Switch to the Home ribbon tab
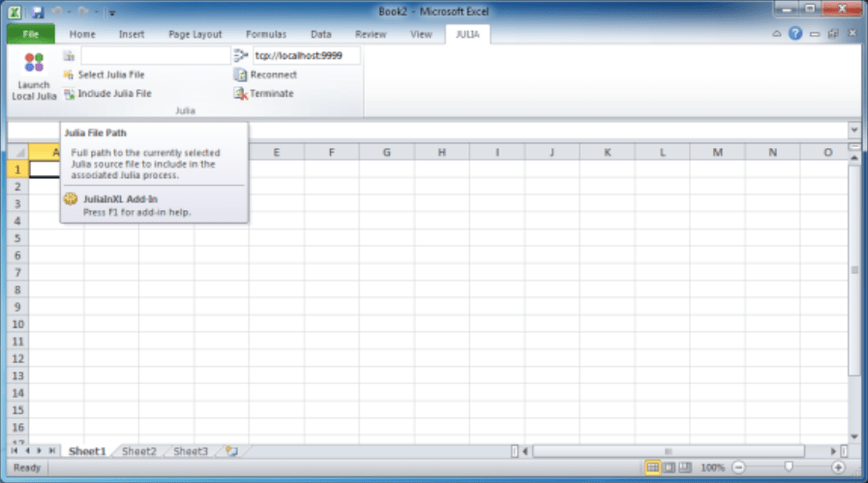868x483 pixels. (x=82, y=34)
